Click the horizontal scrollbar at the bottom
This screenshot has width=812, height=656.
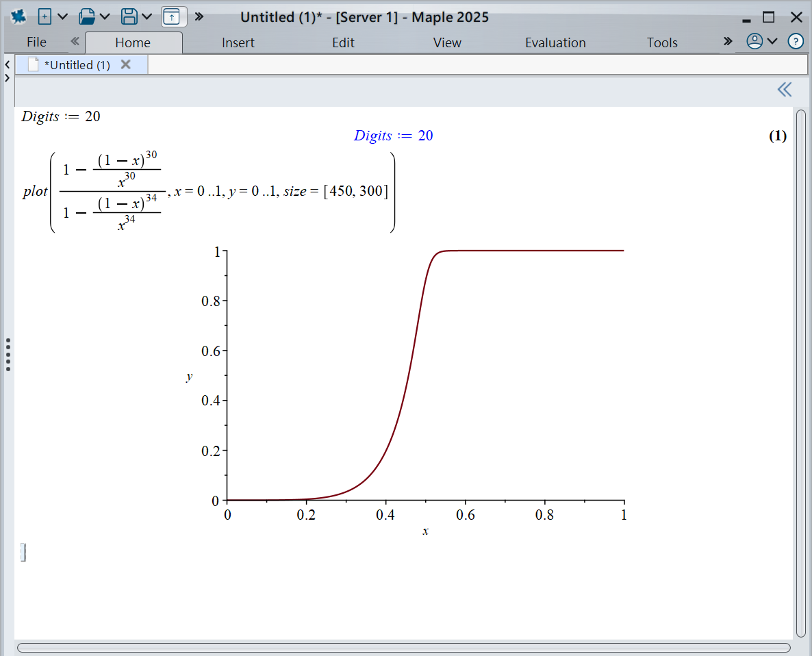[x=404, y=648]
